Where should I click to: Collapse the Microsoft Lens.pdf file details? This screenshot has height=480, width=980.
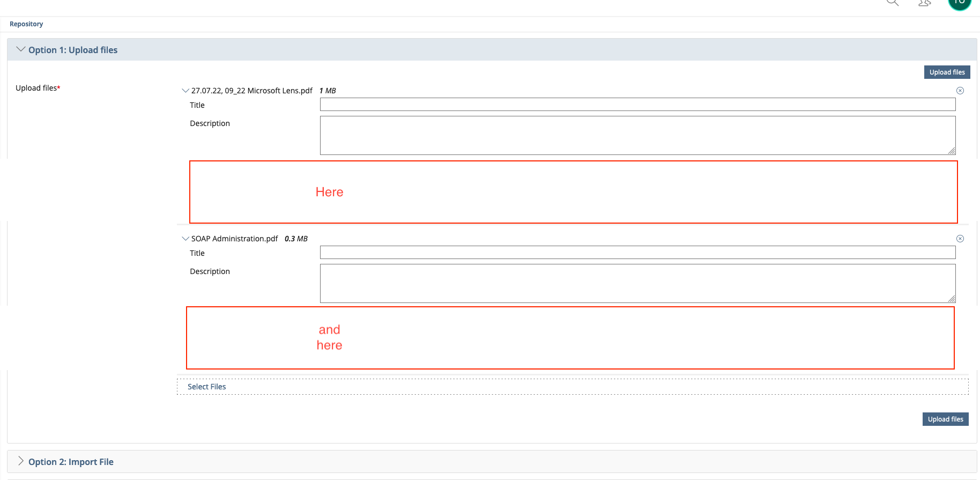coord(185,91)
